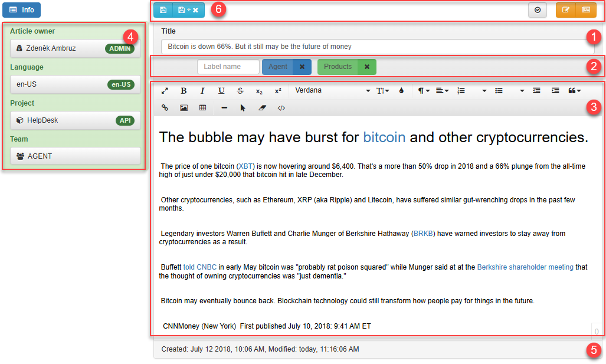The image size is (606, 364).
Task: Click the ADMIN badge
Action: (x=120, y=48)
